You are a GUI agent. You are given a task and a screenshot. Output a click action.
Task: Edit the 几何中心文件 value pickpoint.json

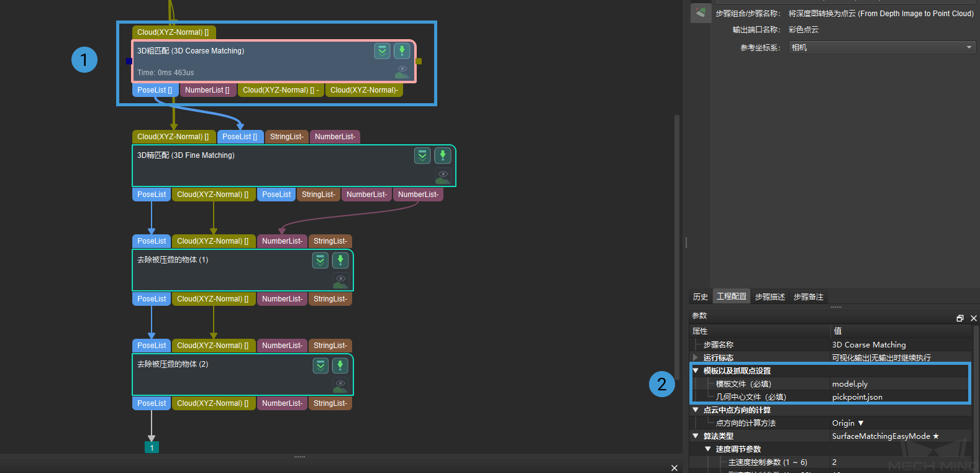pos(899,397)
